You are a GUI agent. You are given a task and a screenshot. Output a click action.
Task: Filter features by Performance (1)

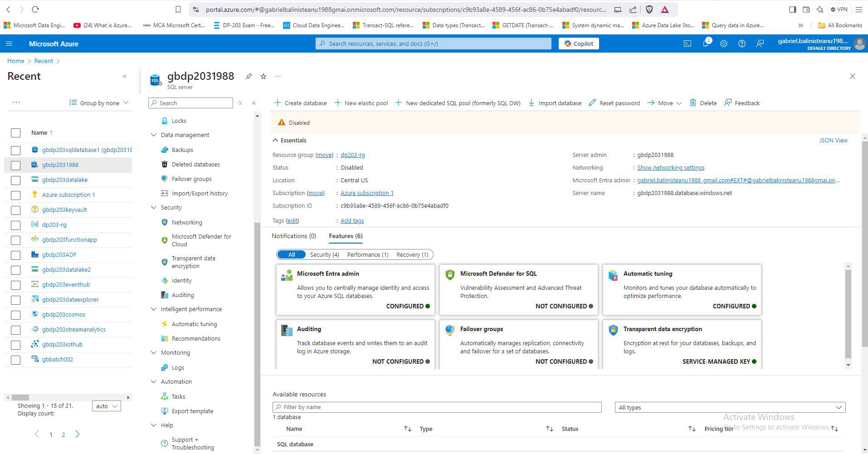click(x=368, y=254)
